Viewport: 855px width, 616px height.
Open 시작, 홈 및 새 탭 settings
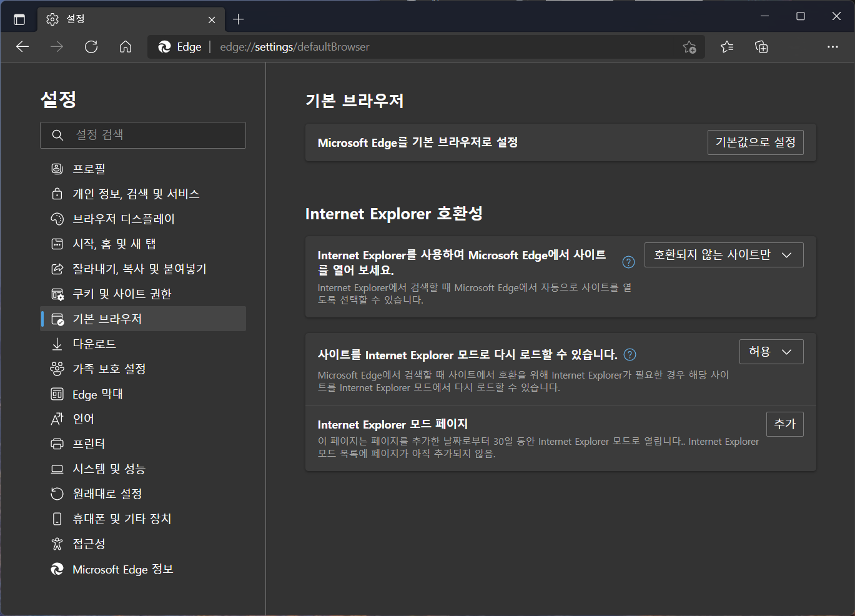click(x=143, y=244)
